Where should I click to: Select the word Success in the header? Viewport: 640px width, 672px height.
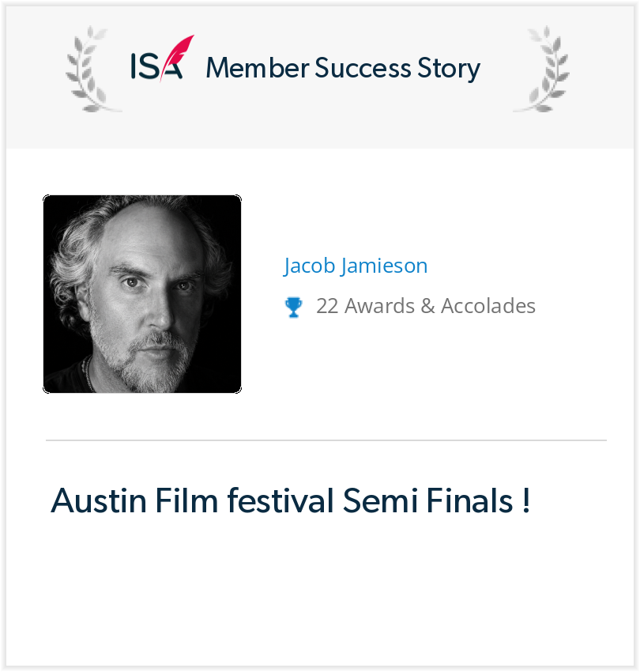(363, 68)
